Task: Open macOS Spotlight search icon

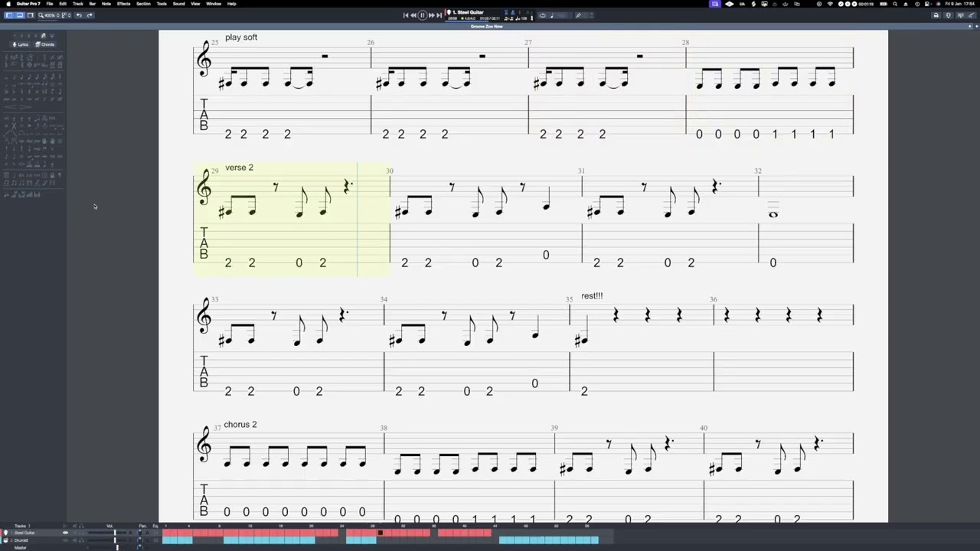Action: (895, 4)
